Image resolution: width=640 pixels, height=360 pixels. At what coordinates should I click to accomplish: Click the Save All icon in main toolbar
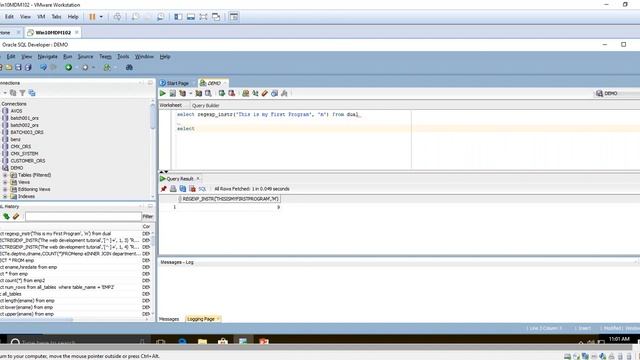click(28, 67)
